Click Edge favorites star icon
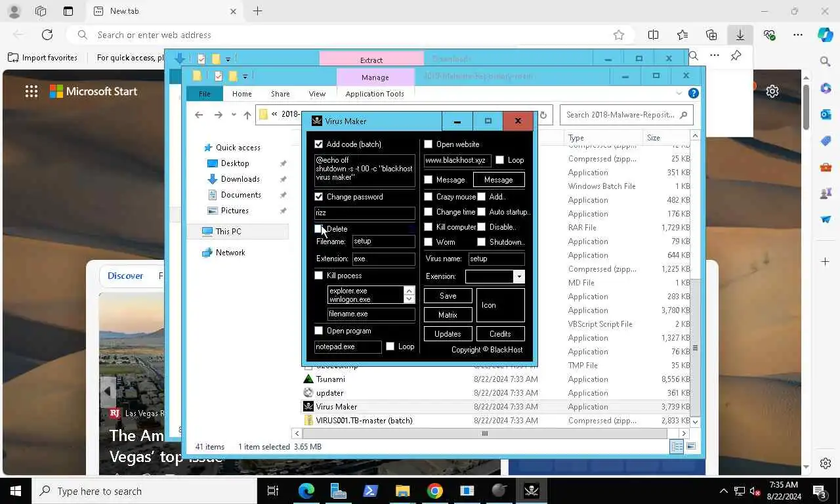This screenshot has height=504, width=840. [618, 35]
